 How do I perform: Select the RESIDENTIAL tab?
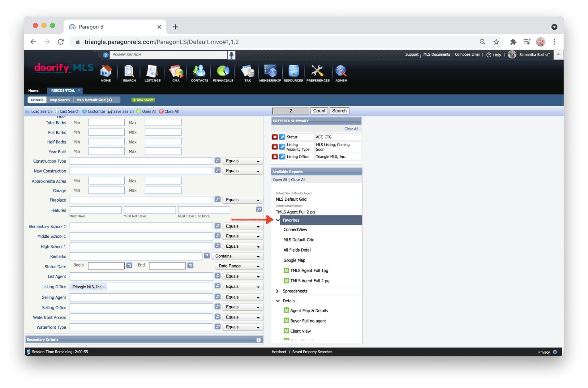[x=63, y=91]
